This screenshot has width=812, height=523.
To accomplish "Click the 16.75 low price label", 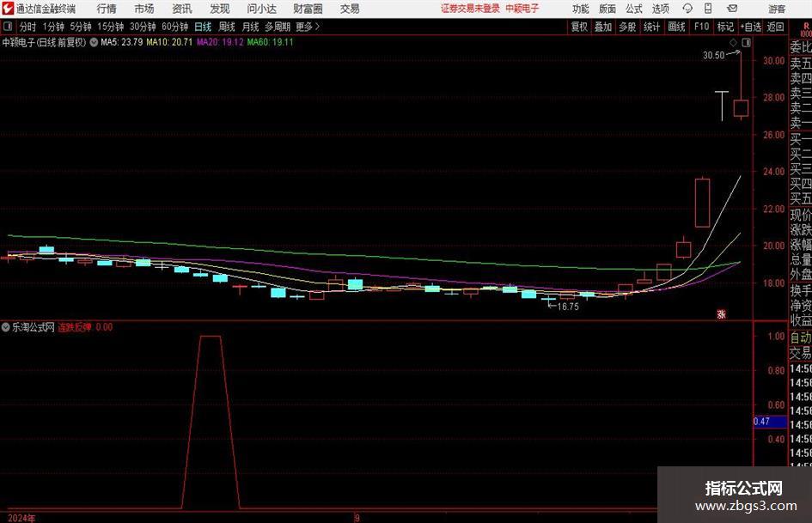I will pos(568,307).
